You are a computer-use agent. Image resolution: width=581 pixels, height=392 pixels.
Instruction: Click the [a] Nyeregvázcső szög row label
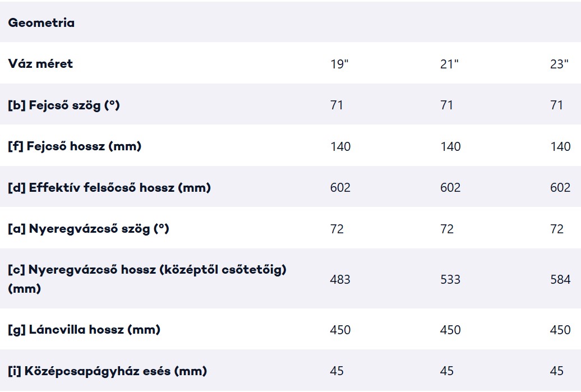89,229
